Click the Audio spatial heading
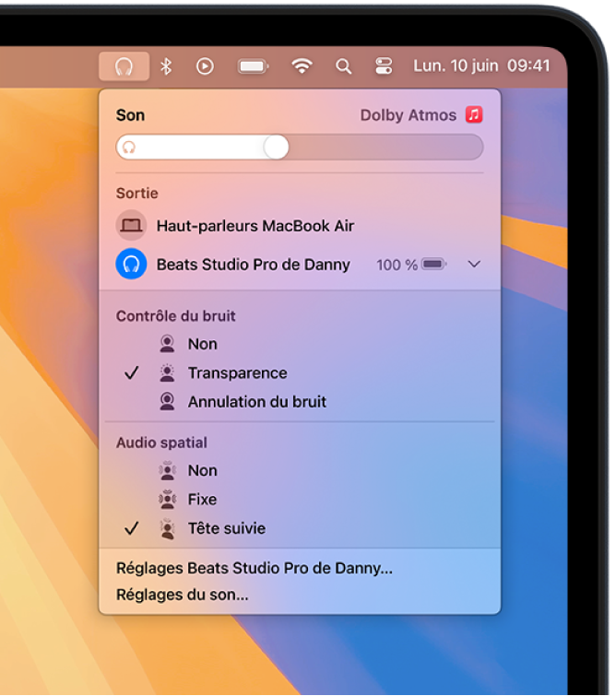 [x=161, y=442]
